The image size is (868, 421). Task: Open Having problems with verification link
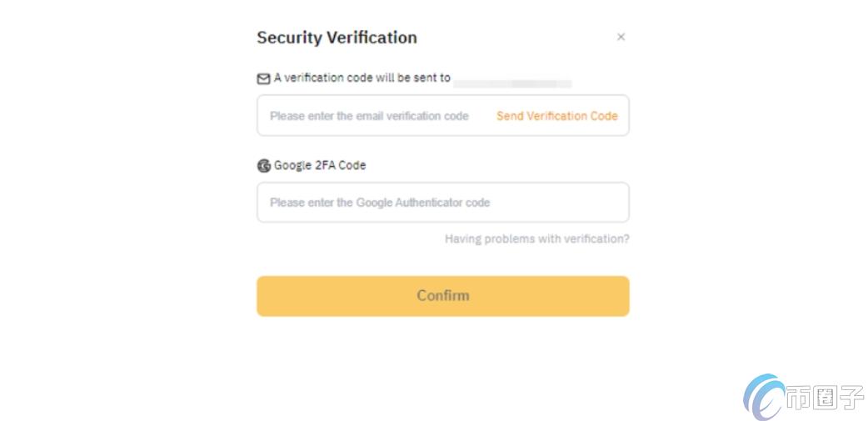pos(537,238)
